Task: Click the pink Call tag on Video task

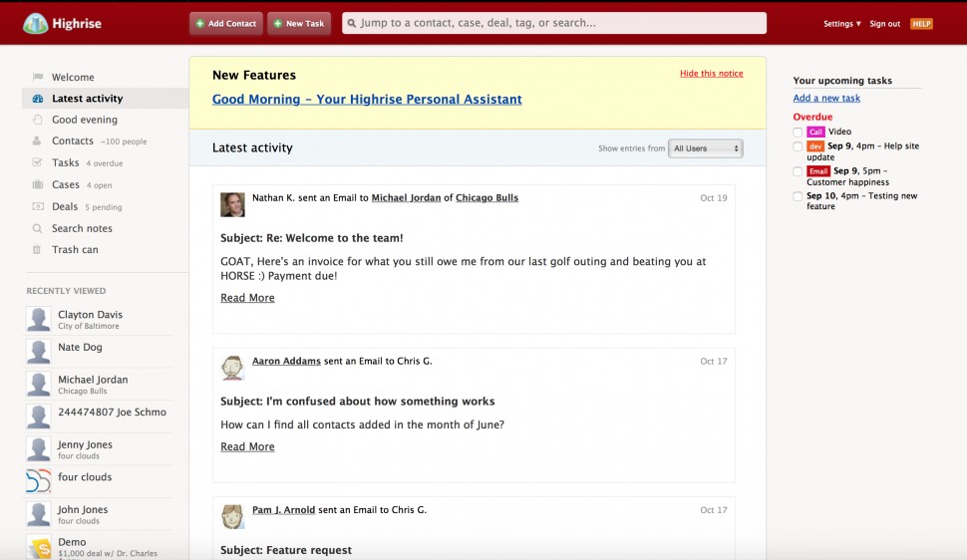Action: click(x=815, y=132)
